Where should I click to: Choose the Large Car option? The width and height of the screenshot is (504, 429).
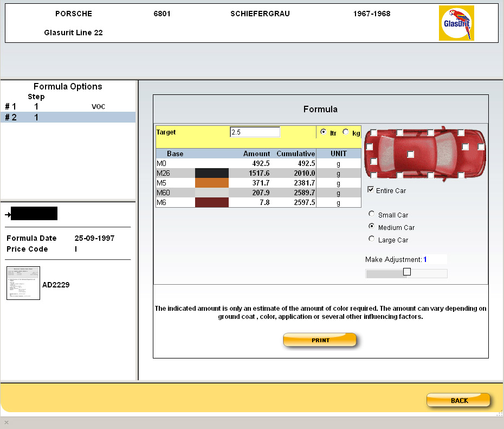(x=372, y=239)
